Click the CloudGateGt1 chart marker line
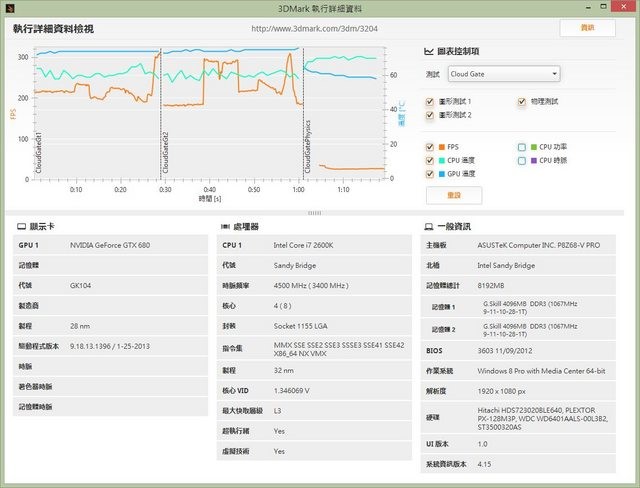Image resolution: width=640 pixels, height=488 pixels. (x=39, y=152)
